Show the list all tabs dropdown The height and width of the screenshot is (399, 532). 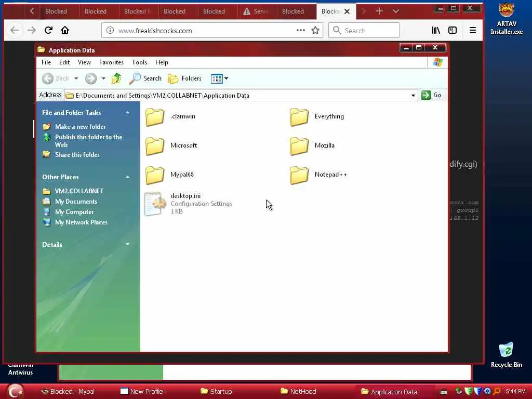[395, 11]
